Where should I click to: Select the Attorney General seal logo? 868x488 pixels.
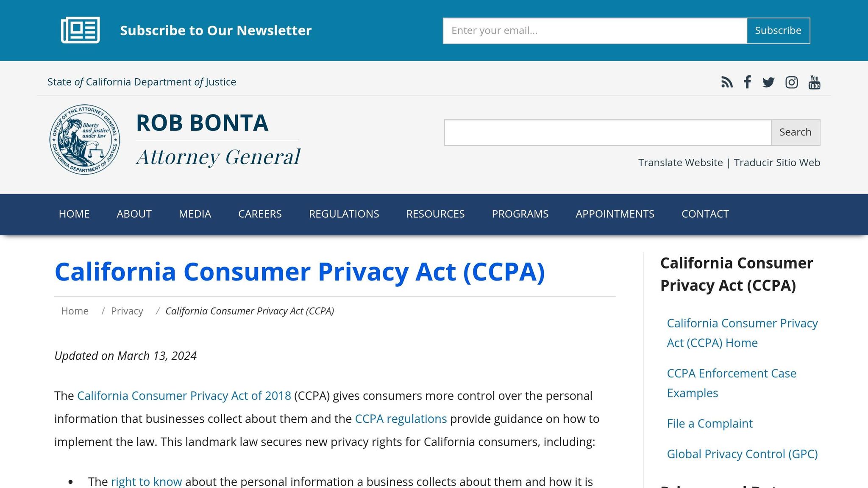tap(85, 139)
